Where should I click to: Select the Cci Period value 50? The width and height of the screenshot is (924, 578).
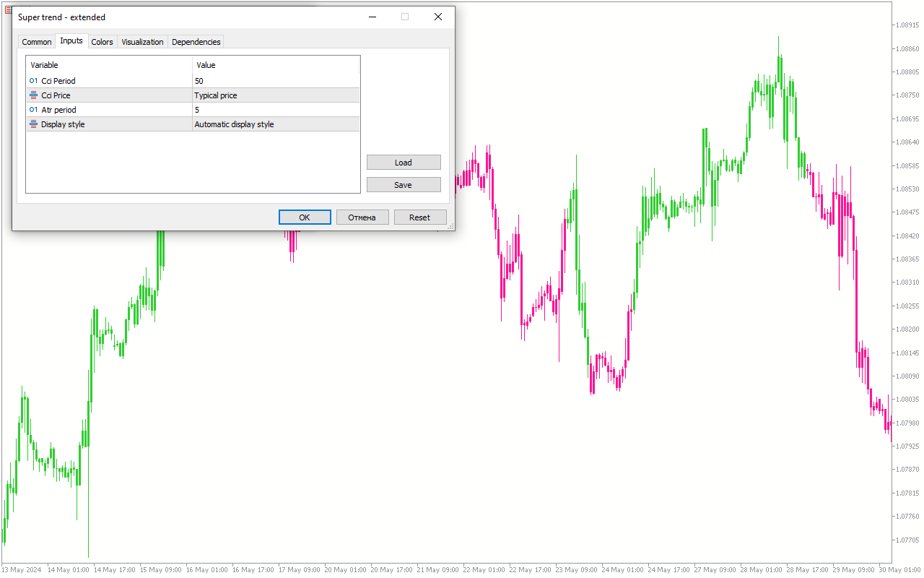tap(276, 81)
